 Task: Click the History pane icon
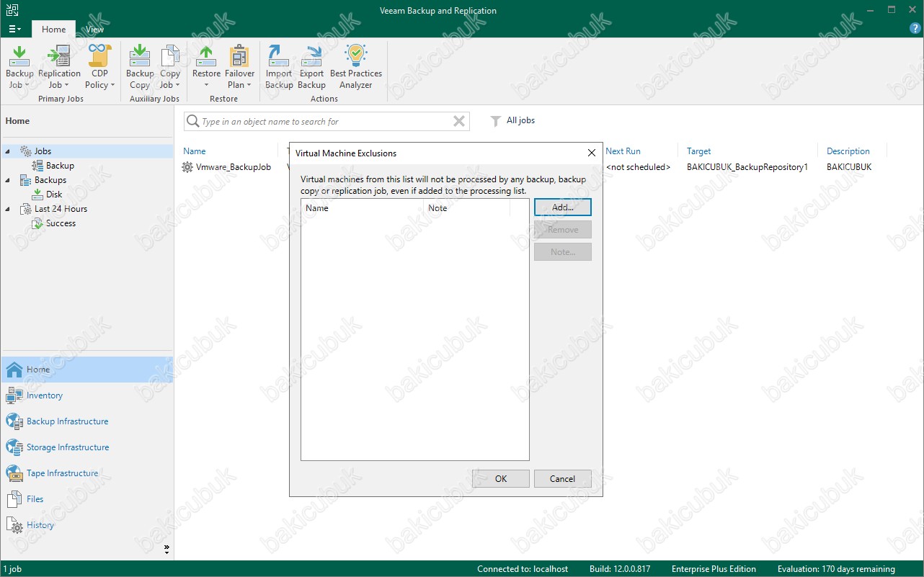point(14,525)
